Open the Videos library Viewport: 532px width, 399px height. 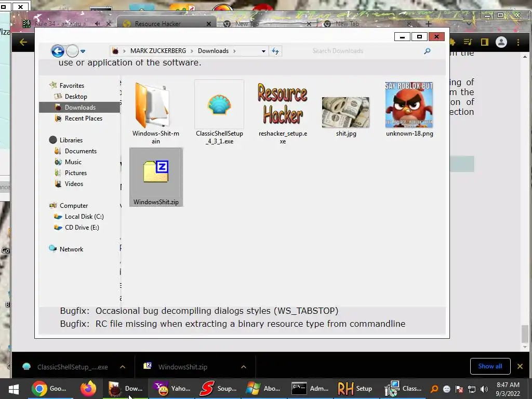74,183
